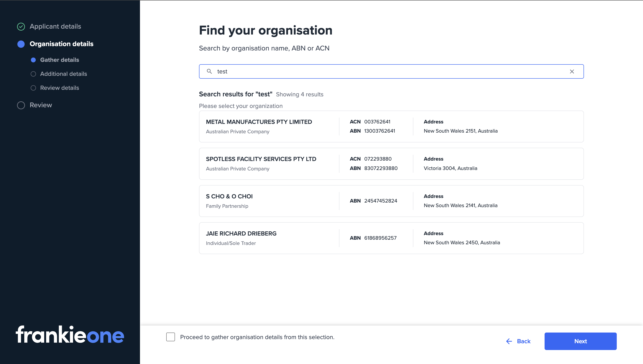Choose the S CHO & O CHOI partnership
This screenshot has width=643, height=364.
click(391, 201)
